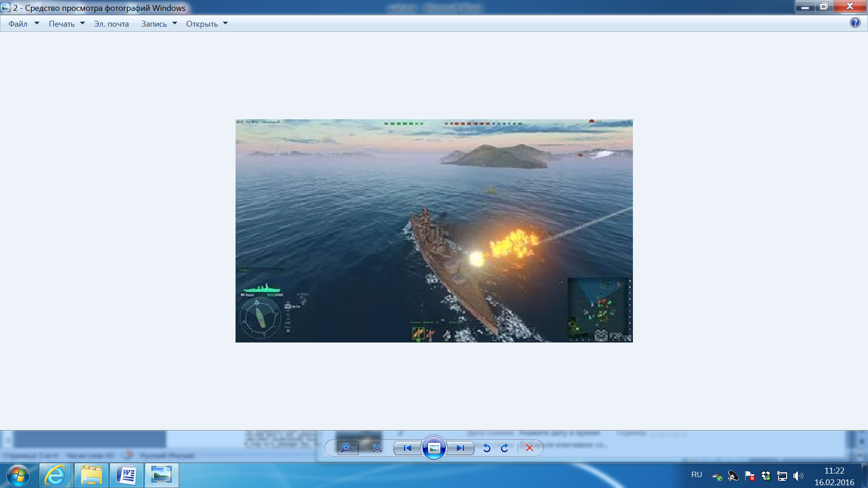The width and height of the screenshot is (868, 488).
Task: Minimize the Photo Viewer window
Action: pos(805,6)
